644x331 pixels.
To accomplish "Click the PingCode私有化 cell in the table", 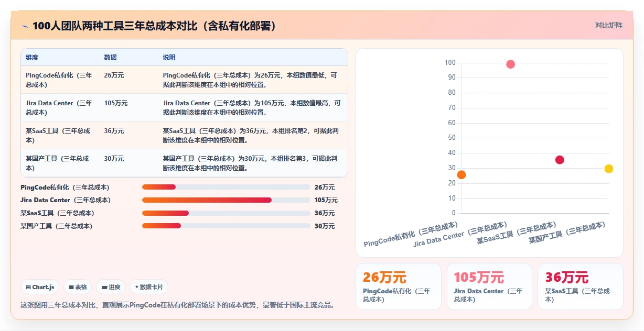I will [x=59, y=80].
